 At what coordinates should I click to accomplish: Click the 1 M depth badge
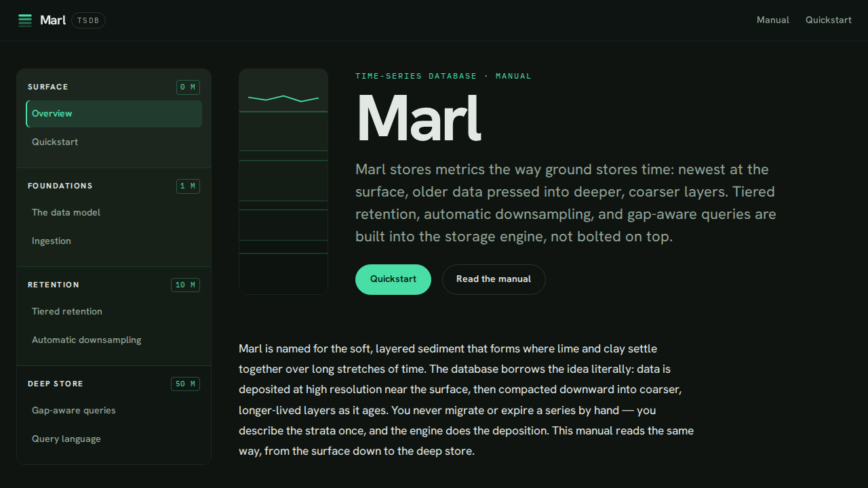pos(188,186)
